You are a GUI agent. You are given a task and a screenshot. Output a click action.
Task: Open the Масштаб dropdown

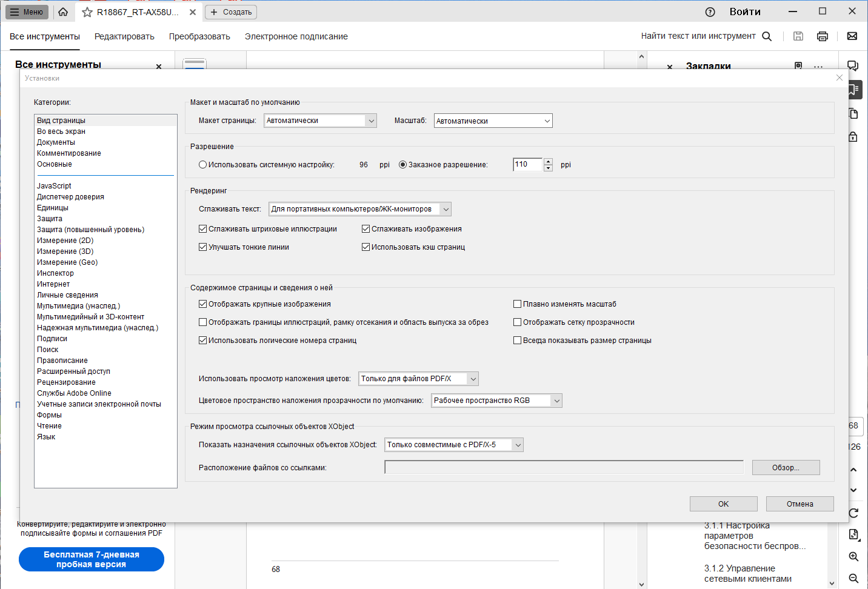pos(493,121)
